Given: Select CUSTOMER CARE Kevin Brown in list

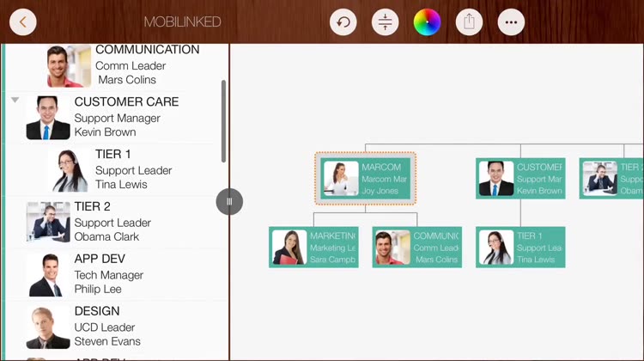Looking at the screenshot, I should [116, 117].
